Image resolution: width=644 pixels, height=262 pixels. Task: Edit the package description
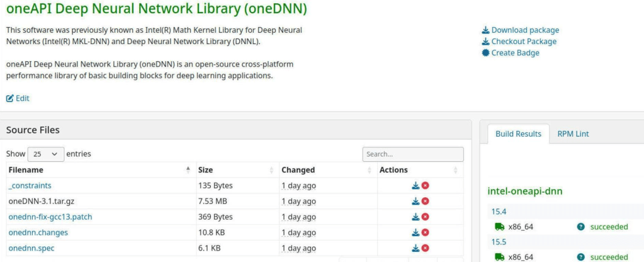(x=18, y=98)
